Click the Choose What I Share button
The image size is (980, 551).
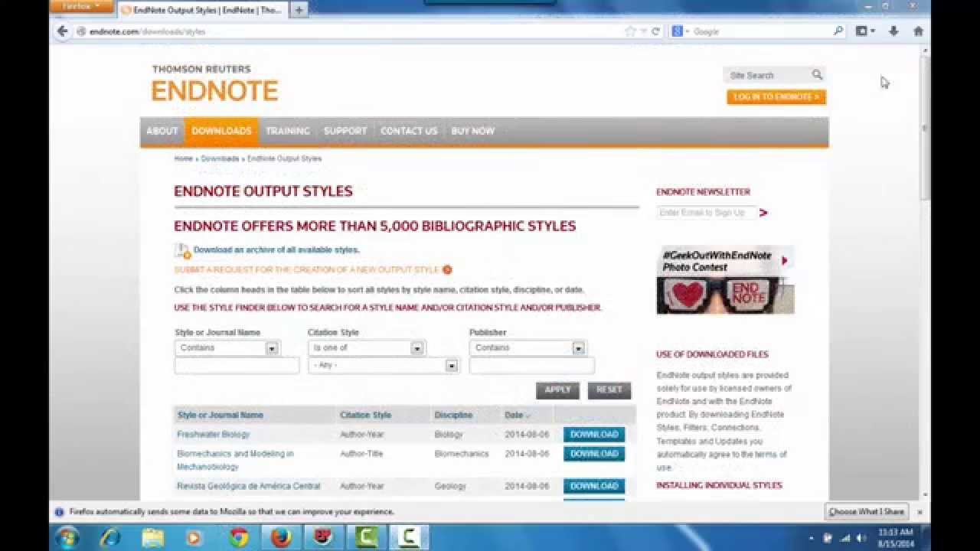(867, 512)
